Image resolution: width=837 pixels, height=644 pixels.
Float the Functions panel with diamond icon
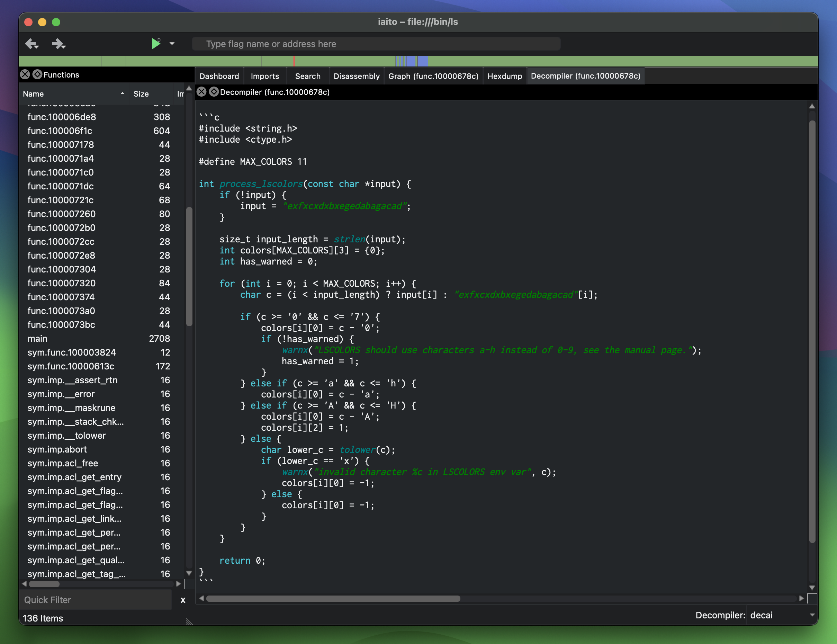37,74
